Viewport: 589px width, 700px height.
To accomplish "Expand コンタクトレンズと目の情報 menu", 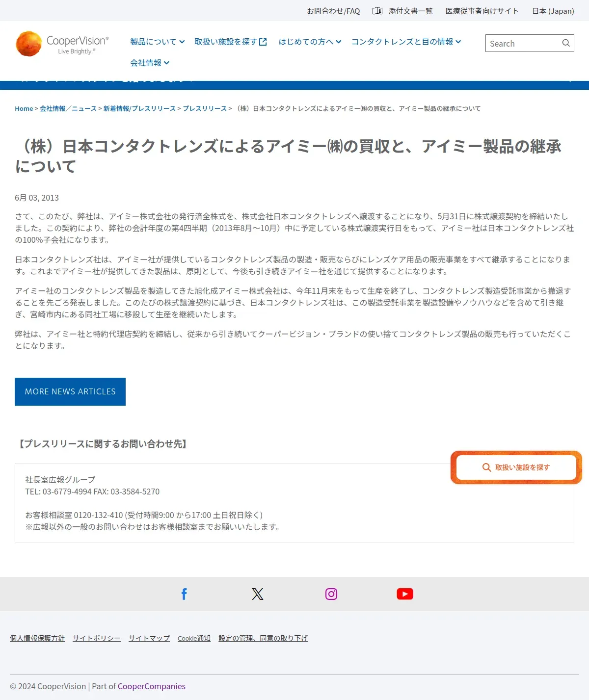I will 406,42.
